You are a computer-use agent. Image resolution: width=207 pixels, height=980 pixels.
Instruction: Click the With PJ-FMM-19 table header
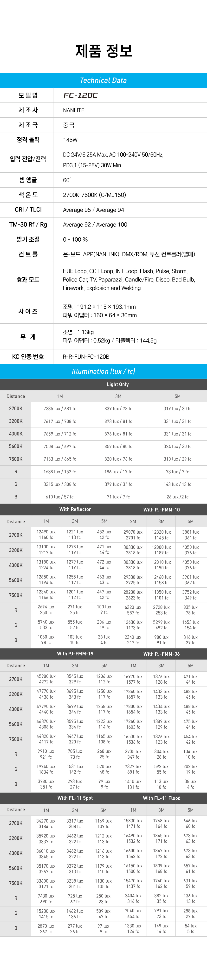tap(75, 653)
